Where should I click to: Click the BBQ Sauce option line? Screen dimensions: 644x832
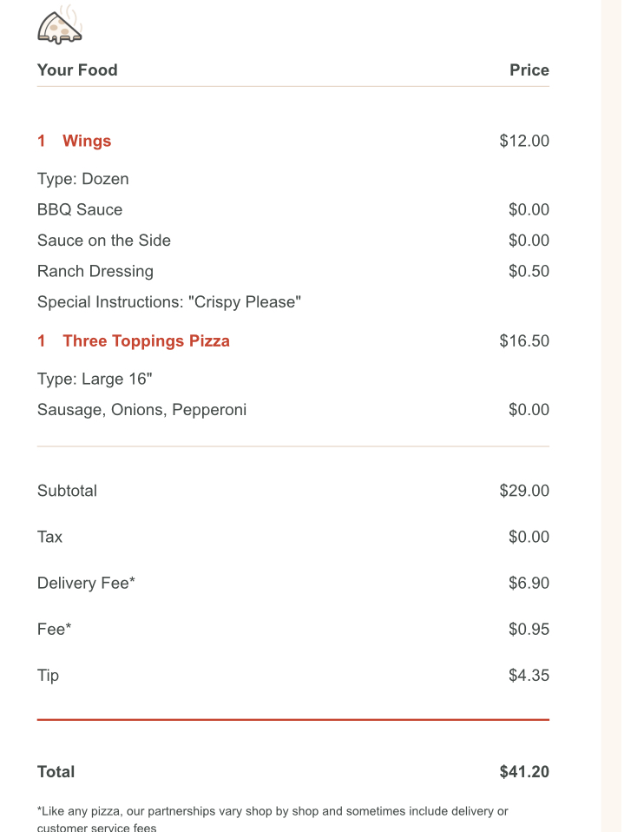pyautogui.click(x=80, y=209)
